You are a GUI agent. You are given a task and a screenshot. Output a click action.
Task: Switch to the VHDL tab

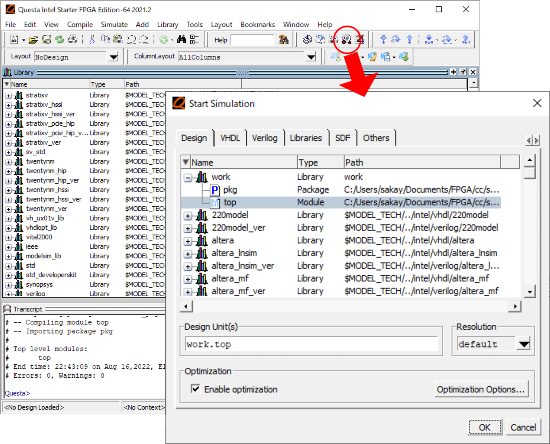230,138
